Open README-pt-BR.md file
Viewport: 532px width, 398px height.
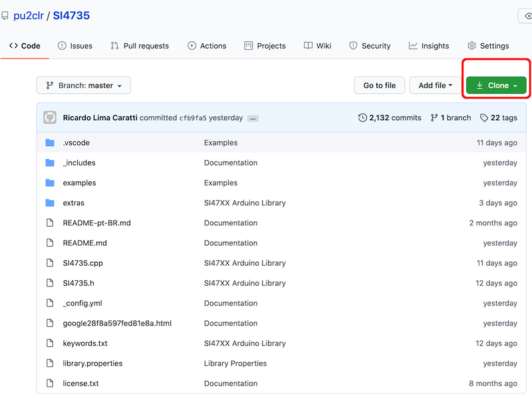point(96,223)
